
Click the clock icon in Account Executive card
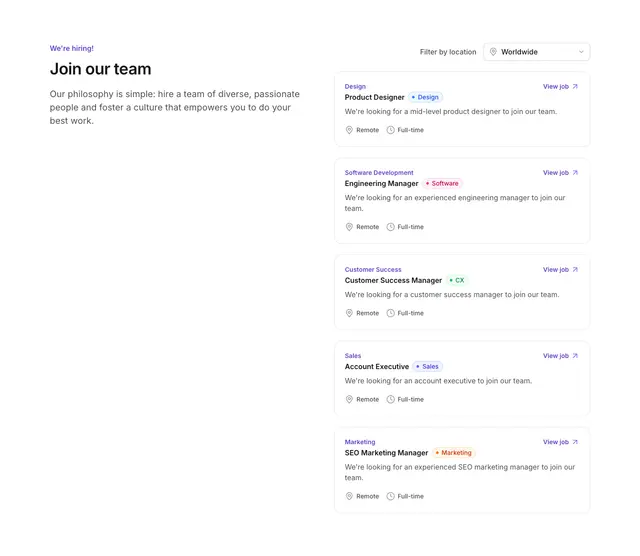point(391,399)
